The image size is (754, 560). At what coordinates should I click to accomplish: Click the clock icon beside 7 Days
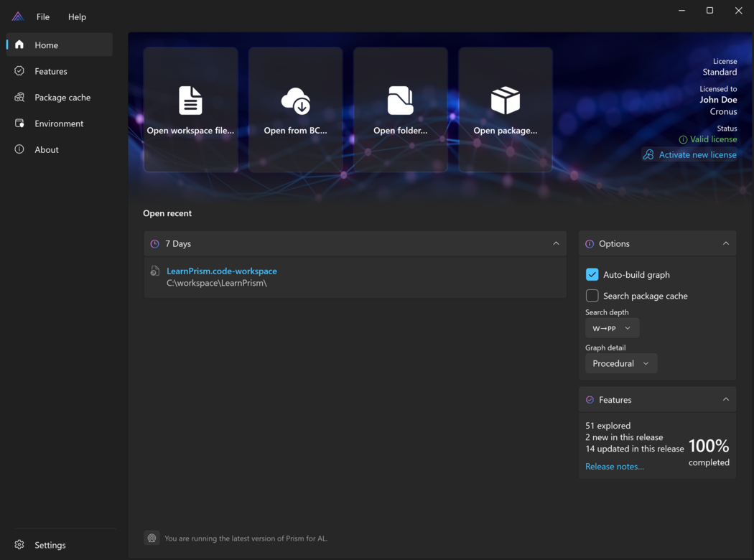[155, 243]
